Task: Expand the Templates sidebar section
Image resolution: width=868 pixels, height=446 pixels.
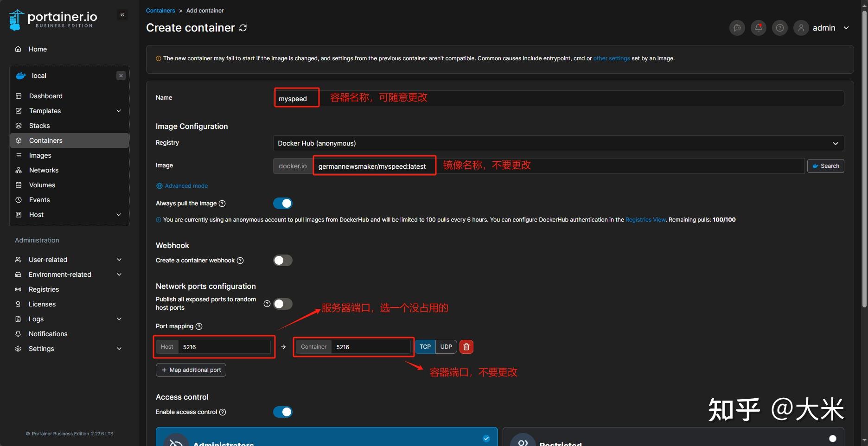Action: click(x=45, y=111)
